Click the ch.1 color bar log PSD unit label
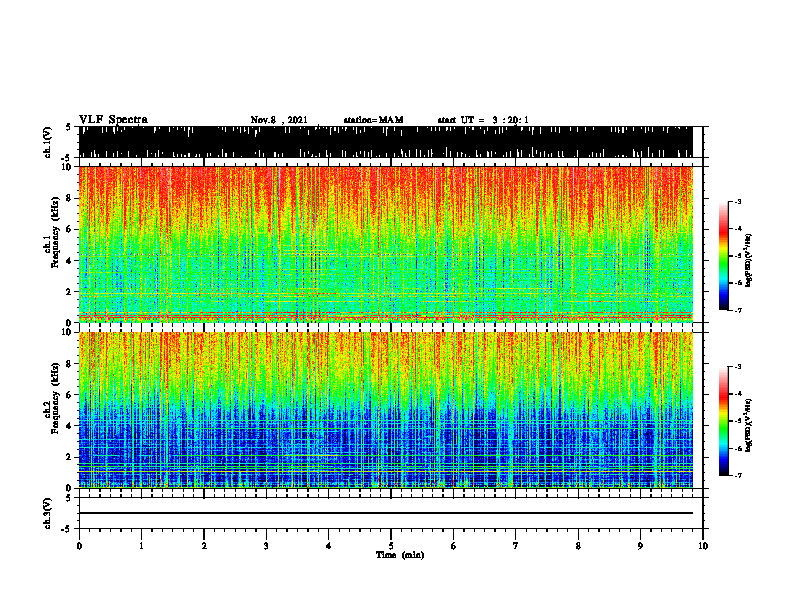792x612 pixels. tap(749, 261)
